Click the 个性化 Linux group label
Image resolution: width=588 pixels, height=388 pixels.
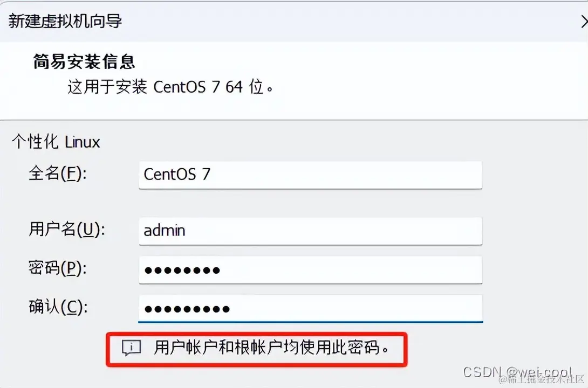pos(56,142)
